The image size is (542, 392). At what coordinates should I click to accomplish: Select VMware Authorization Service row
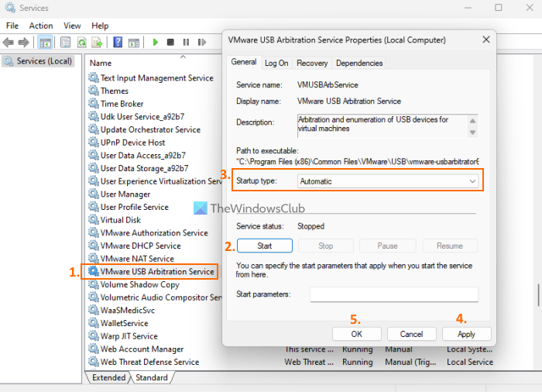[x=149, y=232]
